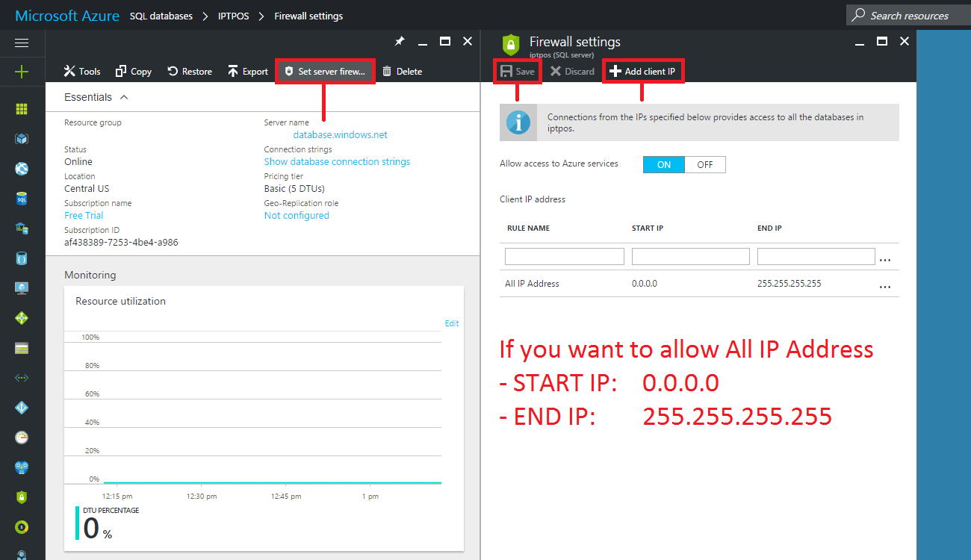Image resolution: width=971 pixels, height=560 pixels.
Task: Click Delete in the database toolbar
Action: pyautogui.click(x=402, y=72)
